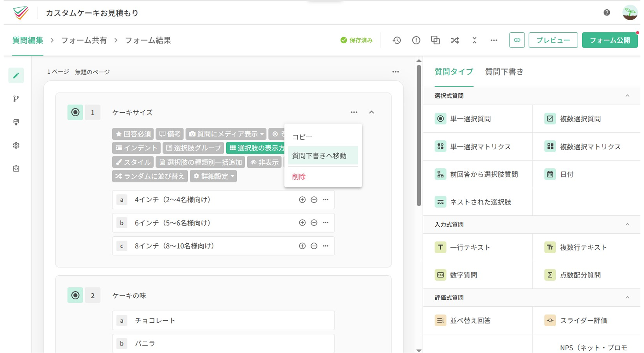
Task: Toggle the インデント setting
Action: point(136,148)
